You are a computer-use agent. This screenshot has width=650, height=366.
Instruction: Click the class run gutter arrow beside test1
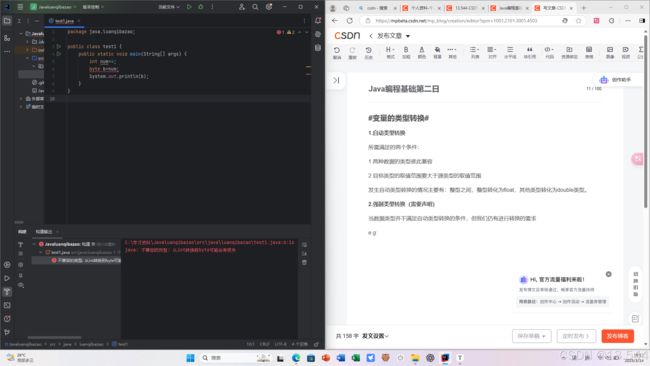(58, 46)
